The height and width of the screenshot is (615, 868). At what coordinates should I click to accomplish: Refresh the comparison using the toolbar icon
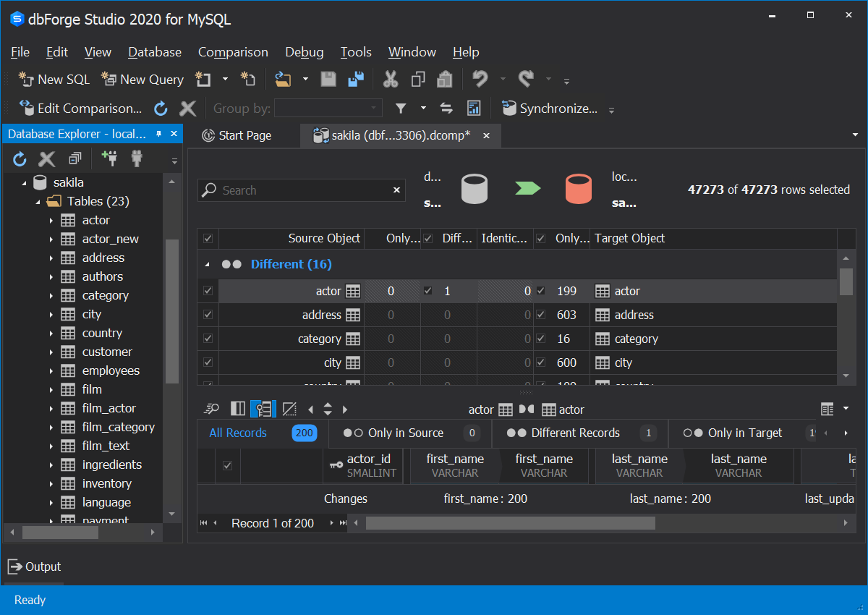tap(161, 109)
